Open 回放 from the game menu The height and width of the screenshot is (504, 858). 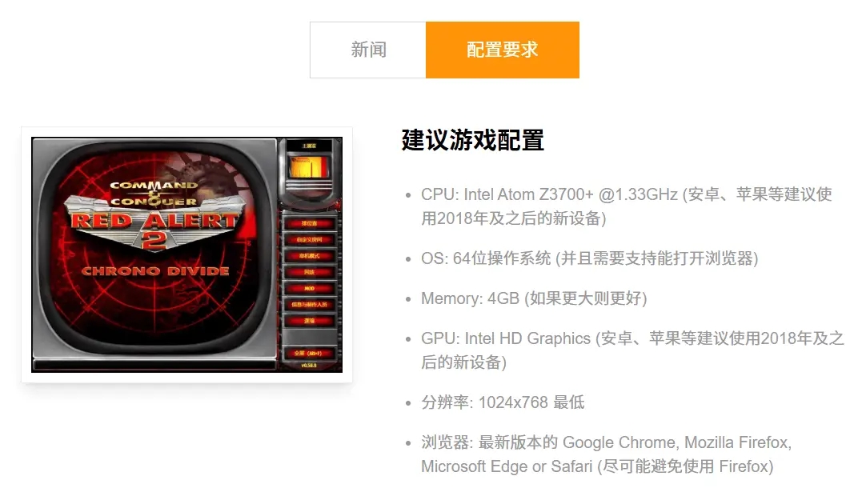[x=309, y=272]
